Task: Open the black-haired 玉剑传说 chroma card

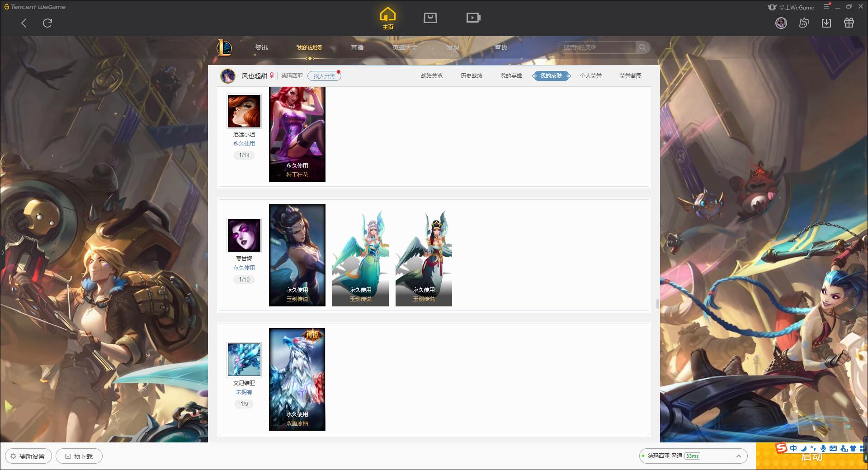Action: click(424, 255)
